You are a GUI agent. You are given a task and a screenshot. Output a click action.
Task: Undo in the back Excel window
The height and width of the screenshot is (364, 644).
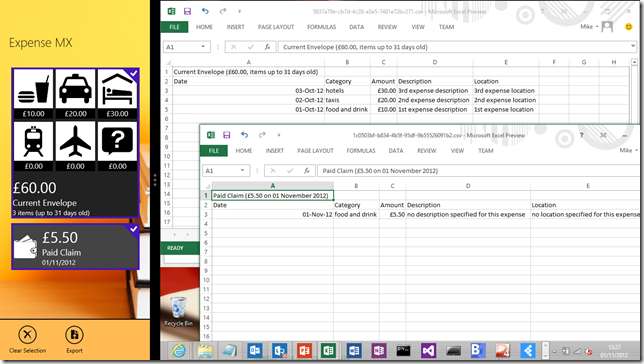[x=205, y=12]
